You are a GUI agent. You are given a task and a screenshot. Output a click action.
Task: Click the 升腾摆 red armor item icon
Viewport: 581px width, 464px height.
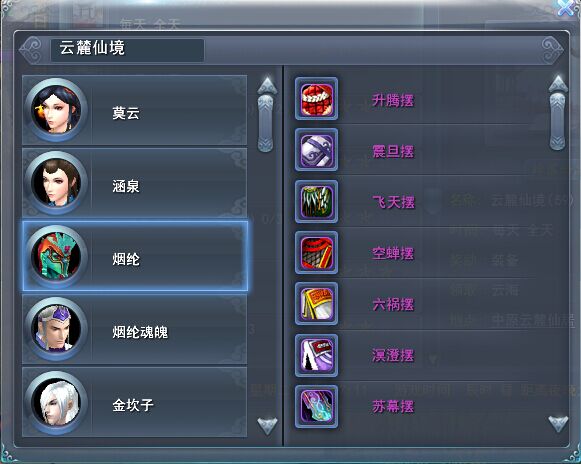(316, 99)
